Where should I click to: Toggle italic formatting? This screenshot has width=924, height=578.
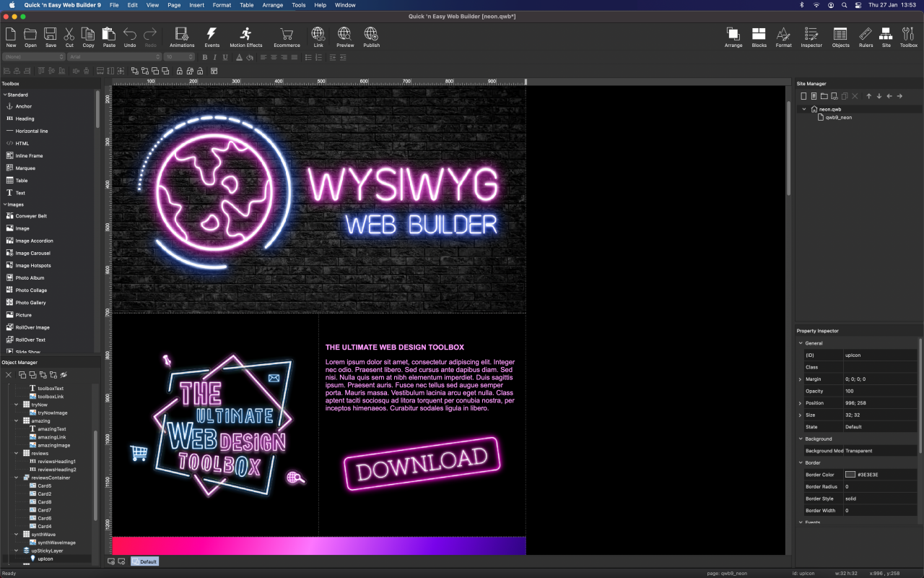(215, 57)
